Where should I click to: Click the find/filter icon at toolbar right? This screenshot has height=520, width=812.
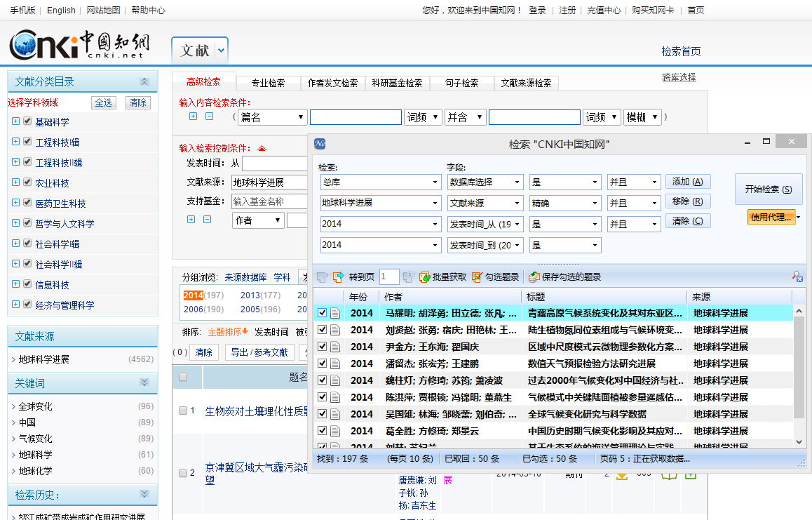point(797,277)
